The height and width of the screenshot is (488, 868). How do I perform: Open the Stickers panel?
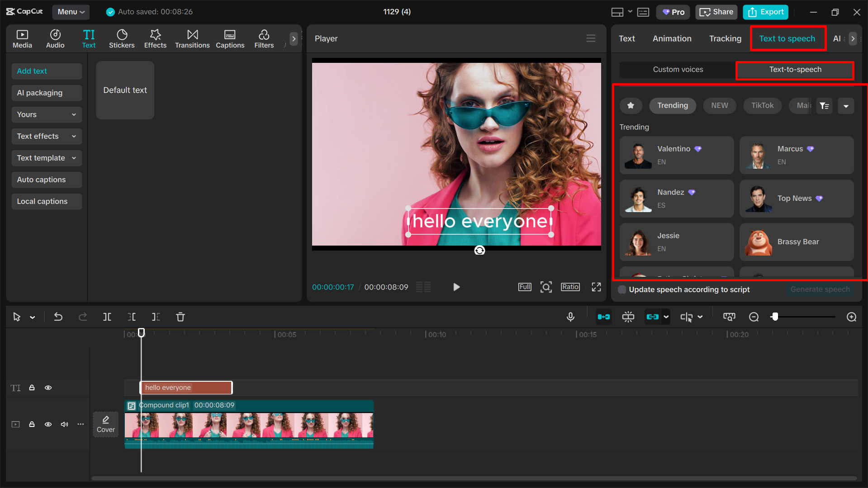coord(122,38)
